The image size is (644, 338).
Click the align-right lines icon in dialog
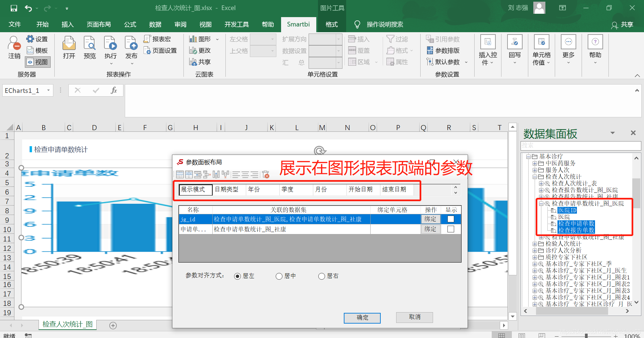pos(255,174)
